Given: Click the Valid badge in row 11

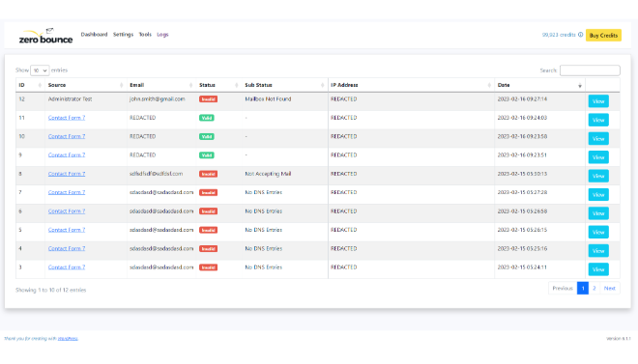Looking at the screenshot, I should tap(207, 118).
